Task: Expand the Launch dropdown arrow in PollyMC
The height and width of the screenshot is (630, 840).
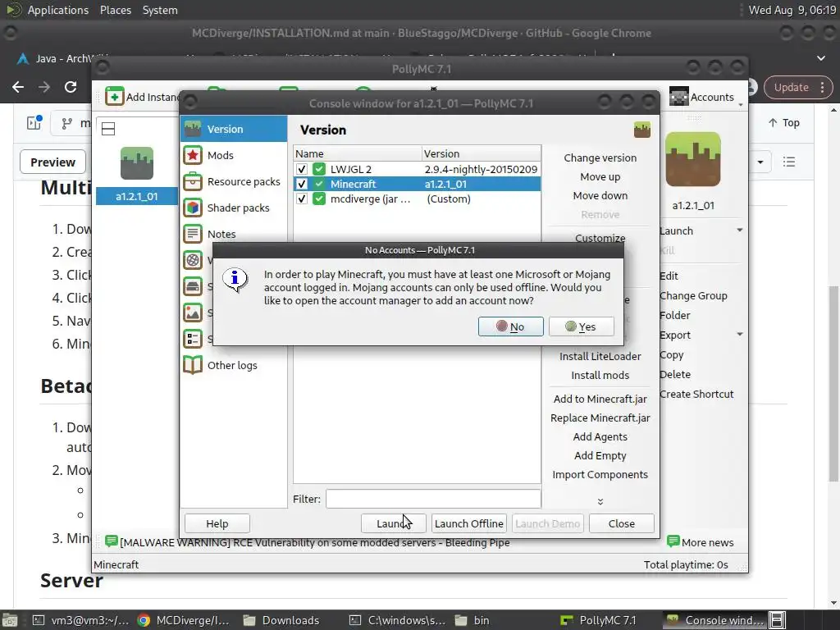Action: 739,231
